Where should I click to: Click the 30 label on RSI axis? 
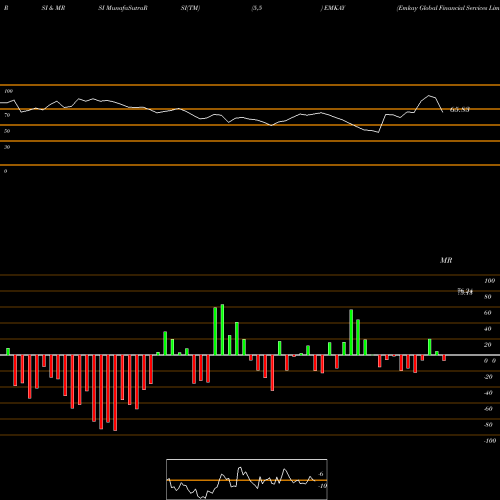[x=7, y=147]
